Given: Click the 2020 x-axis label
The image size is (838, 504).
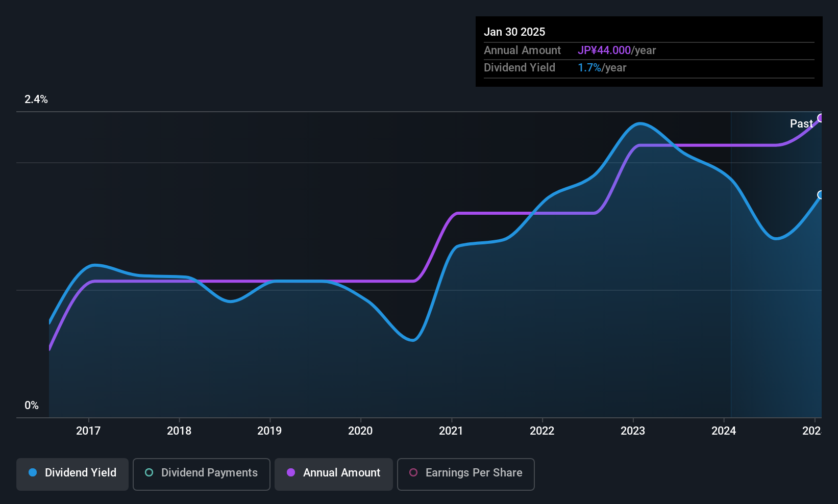Looking at the screenshot, I should click(360, 431).
